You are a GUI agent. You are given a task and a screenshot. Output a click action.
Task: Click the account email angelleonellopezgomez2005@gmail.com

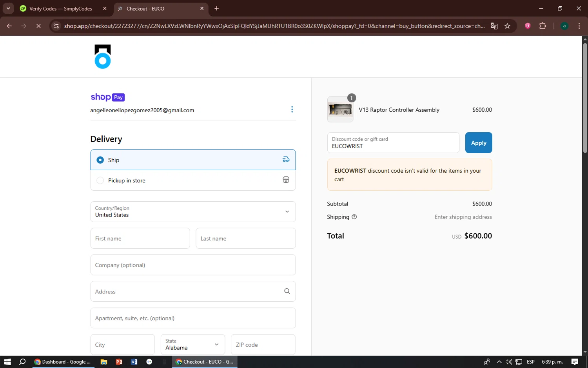tap(142, 110)
